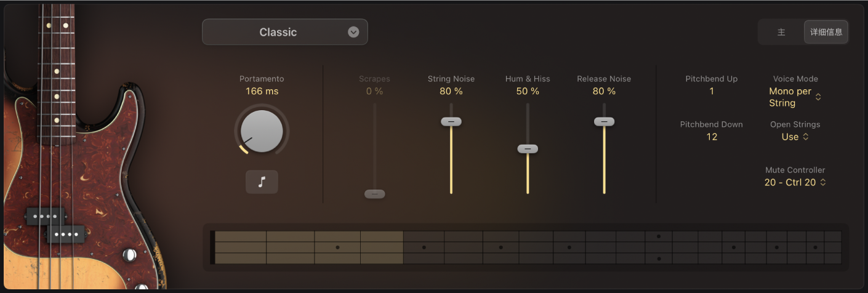Switch to the 详细信息 tab
The height and width of the screenshot is (293, 868).
pyautogui.click(x=826, y=32)
